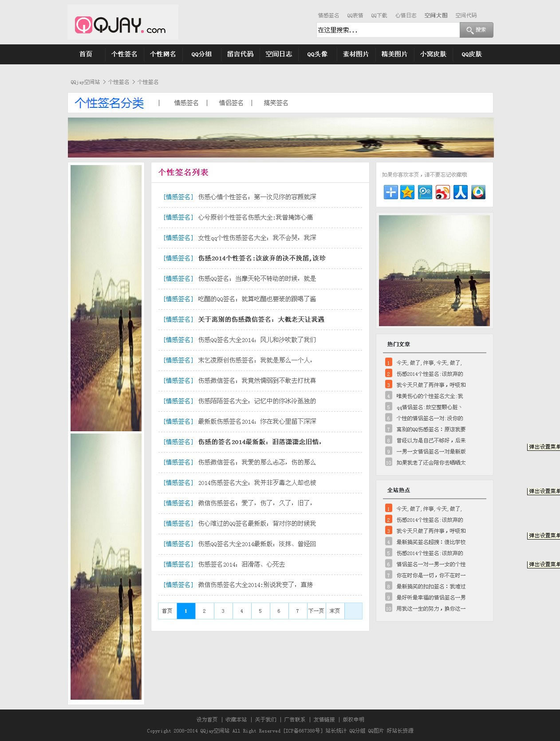Click QQ下载 top header link
Image resolution: width=560 pixels, height=741 pixels.
coord(379,16)
